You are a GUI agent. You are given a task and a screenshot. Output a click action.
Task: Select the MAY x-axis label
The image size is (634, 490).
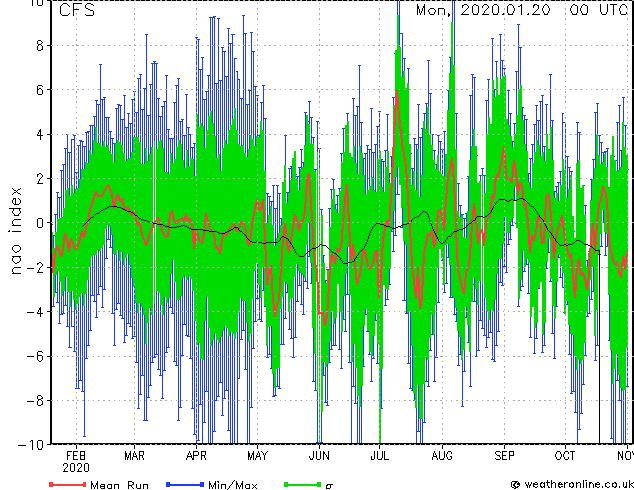pos(257,456)
